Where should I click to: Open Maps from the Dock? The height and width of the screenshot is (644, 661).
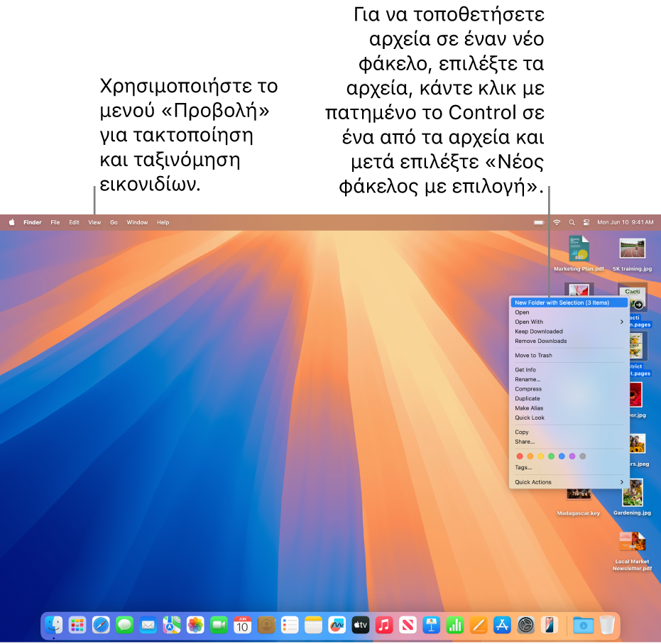click(x=172, y=625)
